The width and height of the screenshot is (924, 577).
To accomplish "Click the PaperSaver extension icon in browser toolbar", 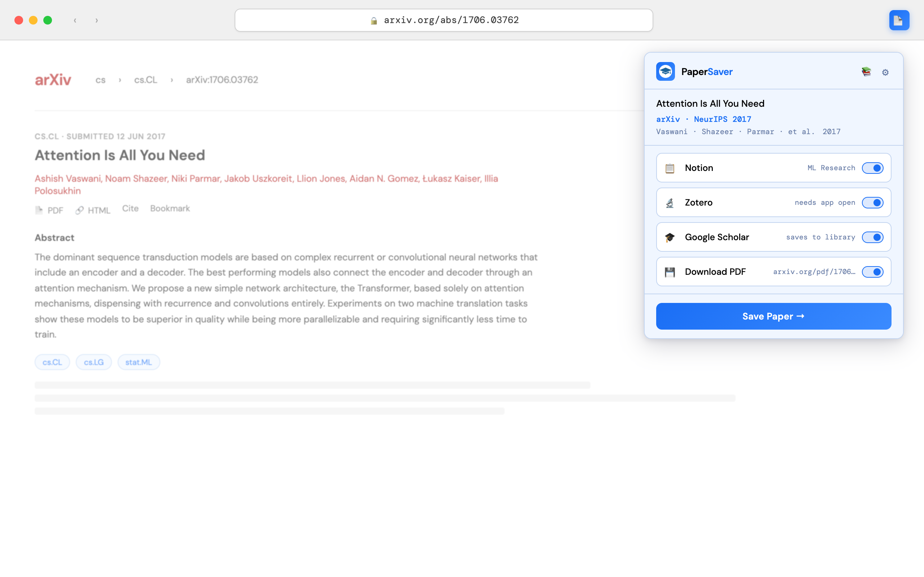I will pos(899,20).
